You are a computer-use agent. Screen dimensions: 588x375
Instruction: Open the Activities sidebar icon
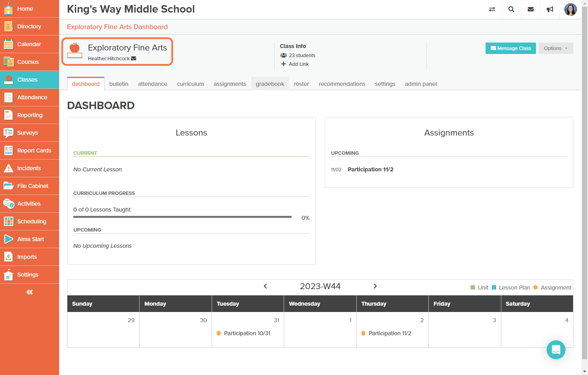click(x=9, y=204)
